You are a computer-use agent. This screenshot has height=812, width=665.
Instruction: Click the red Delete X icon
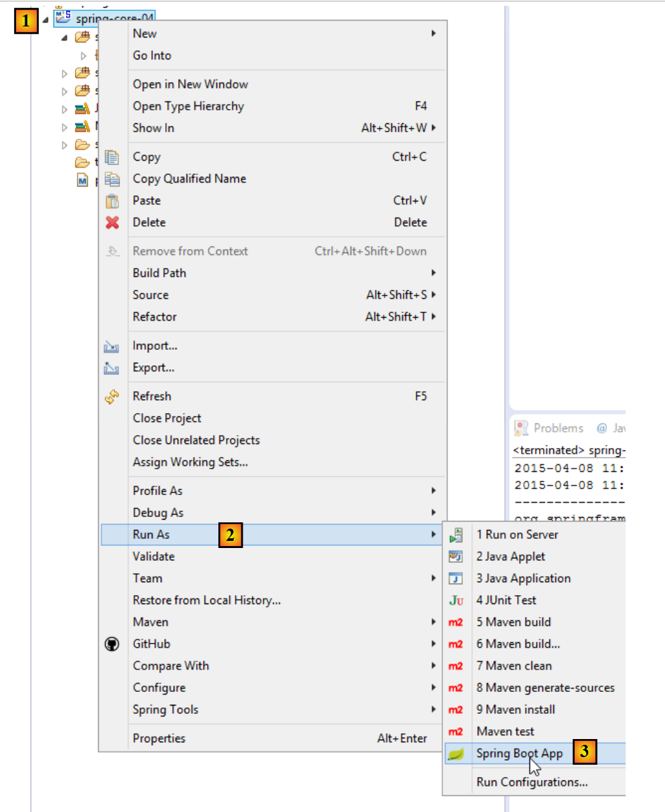[112, 223]
